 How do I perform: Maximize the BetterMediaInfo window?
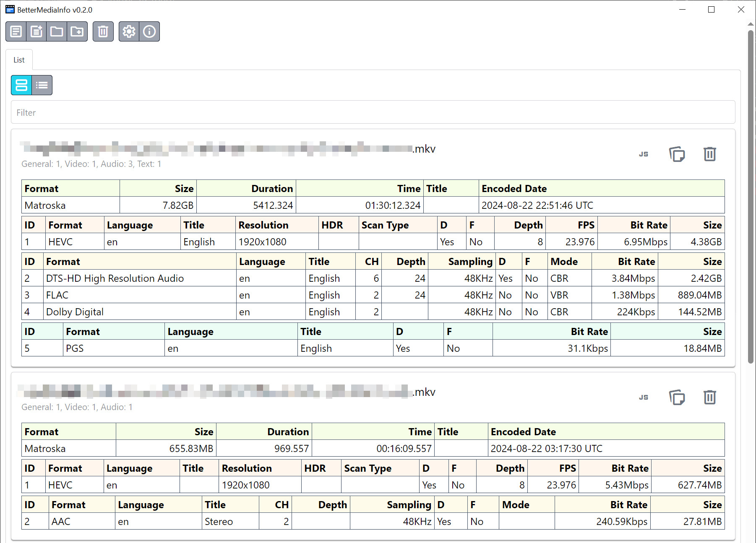711,10
